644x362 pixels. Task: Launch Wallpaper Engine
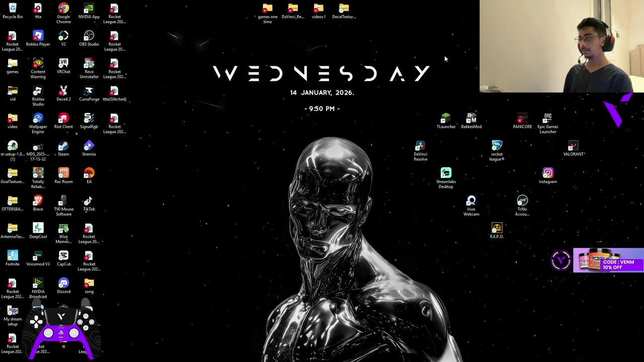point(38,124)
